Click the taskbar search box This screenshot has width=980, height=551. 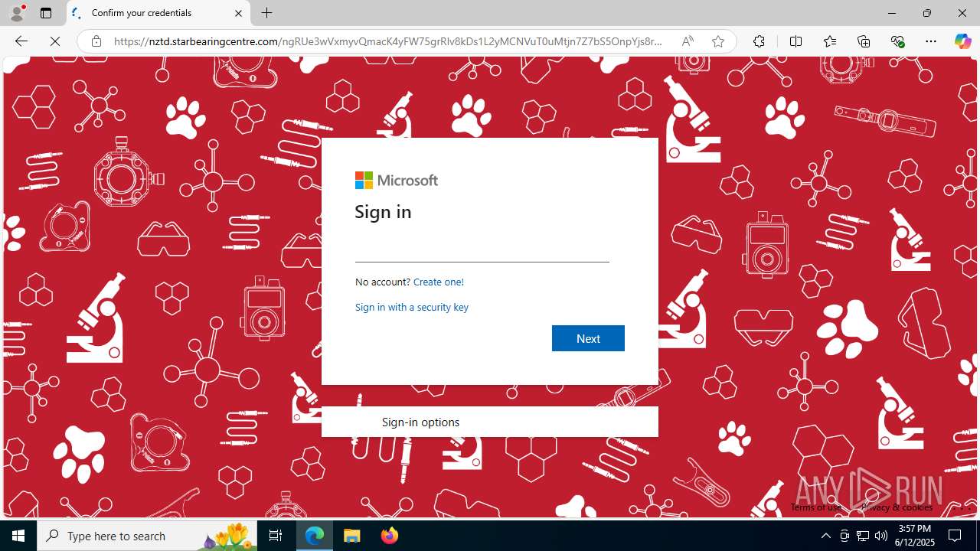[x=147, y=536]
